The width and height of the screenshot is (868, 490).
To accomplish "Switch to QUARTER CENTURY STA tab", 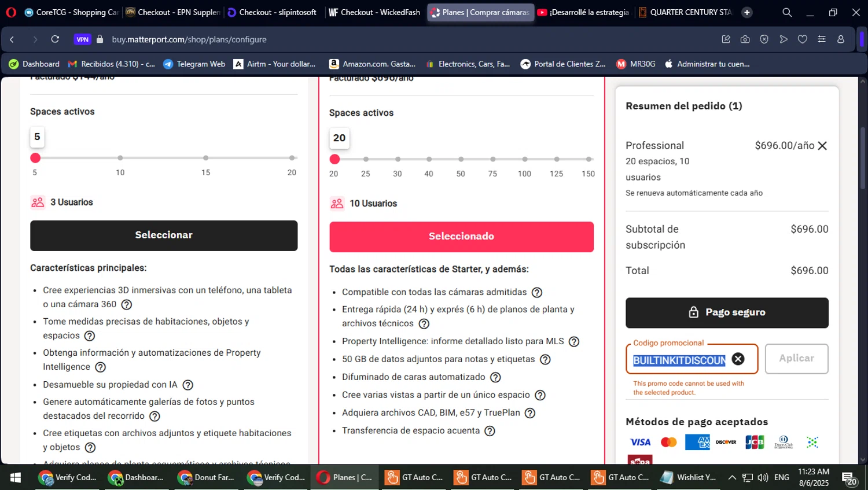I will (x=686, y=12).
